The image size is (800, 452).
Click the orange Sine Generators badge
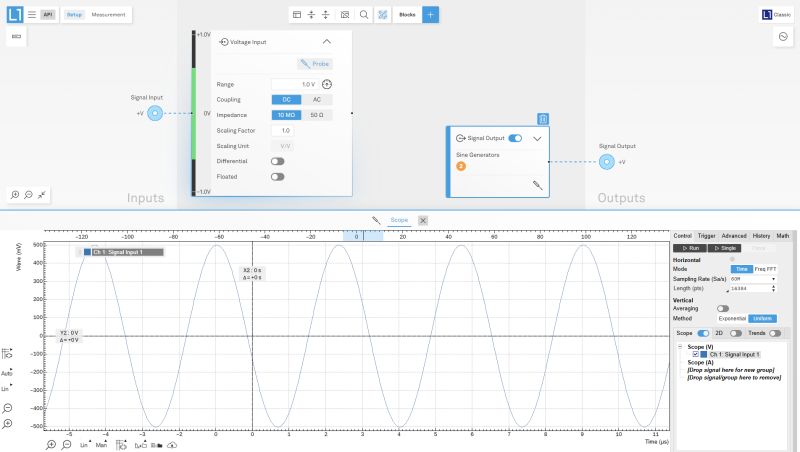(x=461, y=166)
